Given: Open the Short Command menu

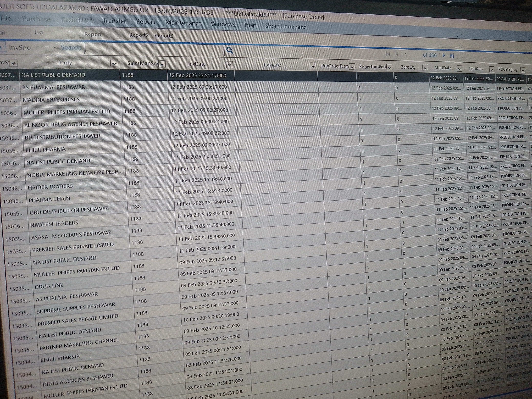Looking at the screenshot, I should (286, 26).
